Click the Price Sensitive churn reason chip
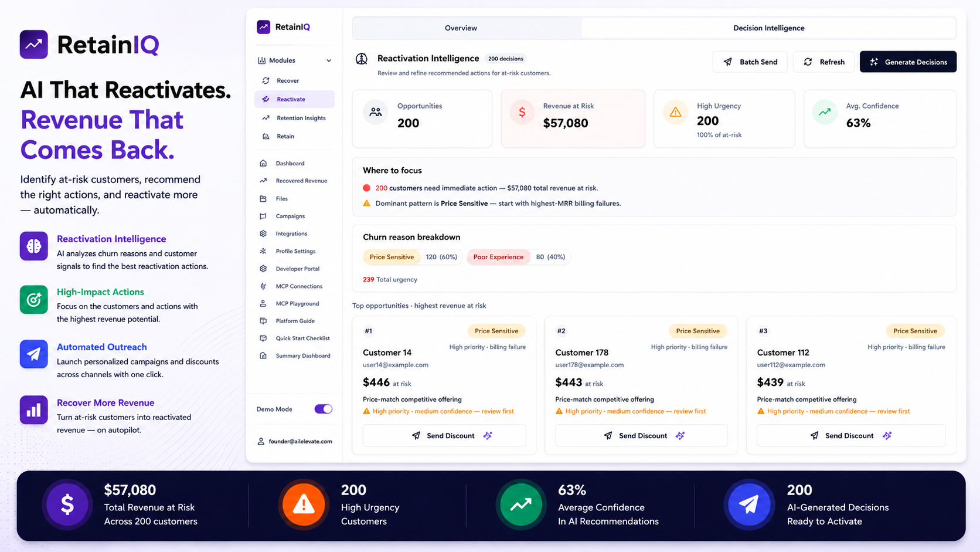980x552 pixels. (x=392, y=257)
